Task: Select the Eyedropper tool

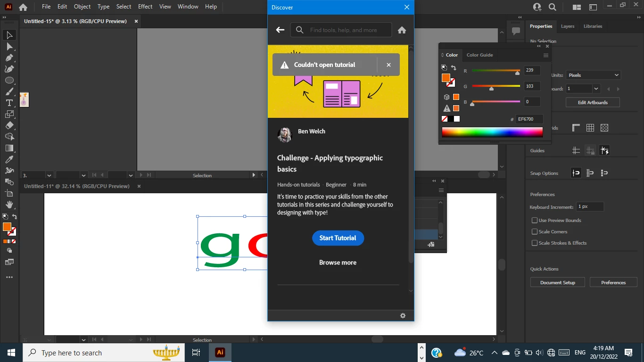Action: coord(9,160)
